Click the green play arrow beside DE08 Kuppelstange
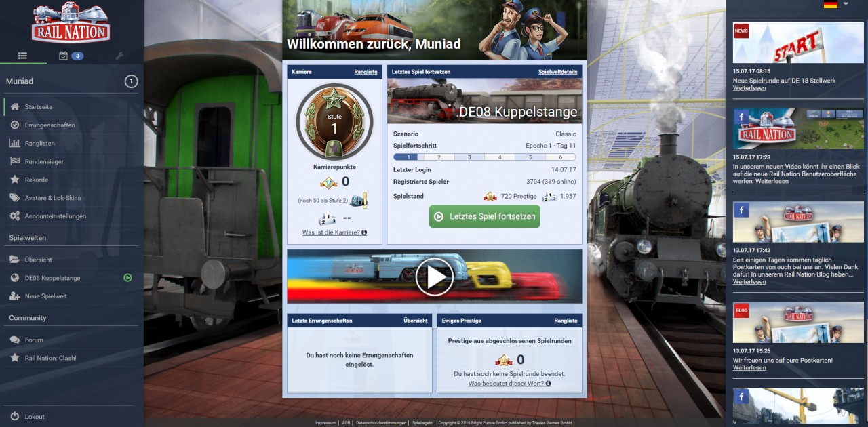The width and height of the screenshot is (868, 427). tap(127, 278)
